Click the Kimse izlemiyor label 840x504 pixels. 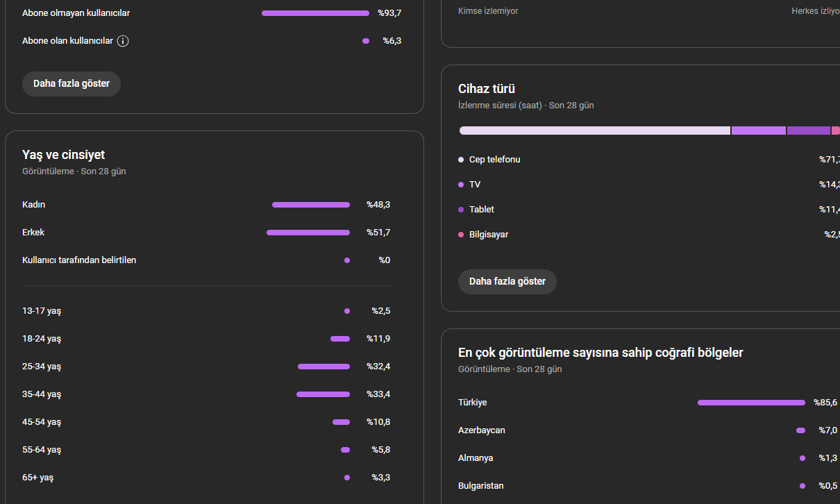488,11
